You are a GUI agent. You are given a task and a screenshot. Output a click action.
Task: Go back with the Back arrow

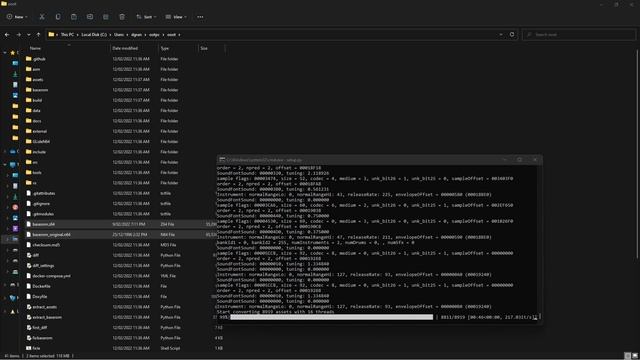coord(7,35)
